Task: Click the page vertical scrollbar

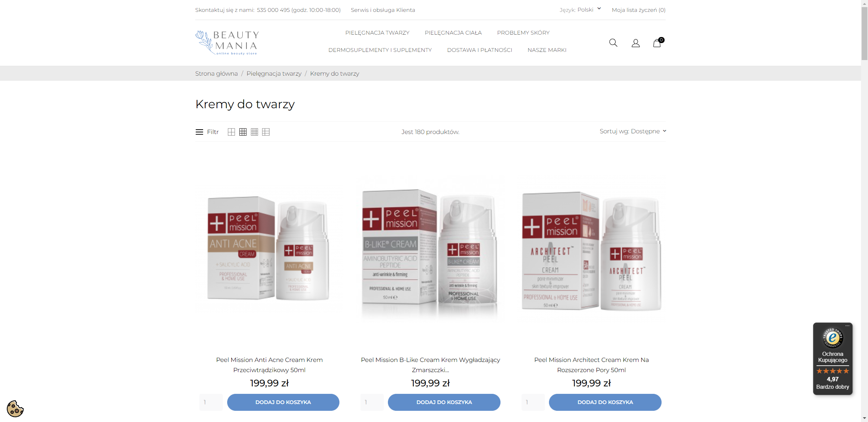Action: [864, 210]
